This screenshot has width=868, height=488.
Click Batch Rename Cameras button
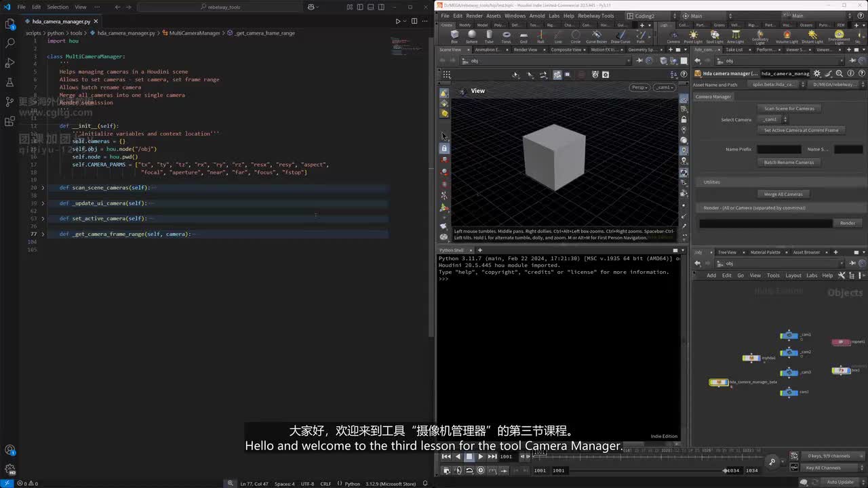[x=789, y=163]
